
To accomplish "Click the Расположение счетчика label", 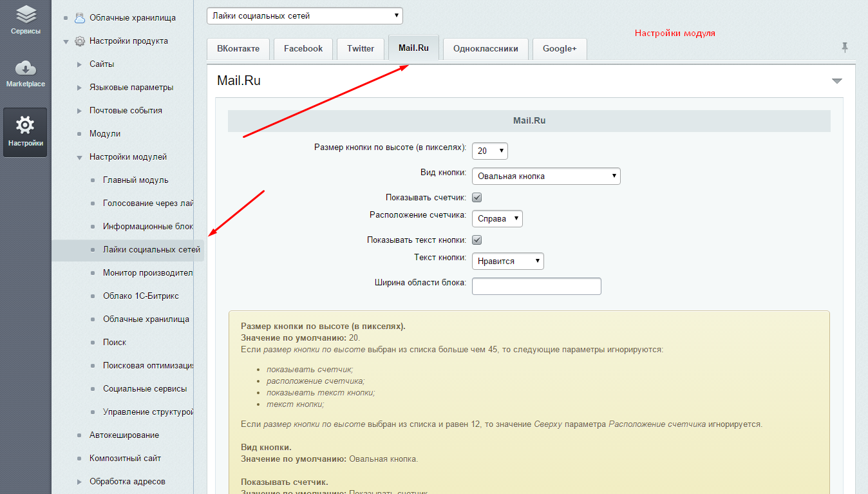I will (419, 214).
